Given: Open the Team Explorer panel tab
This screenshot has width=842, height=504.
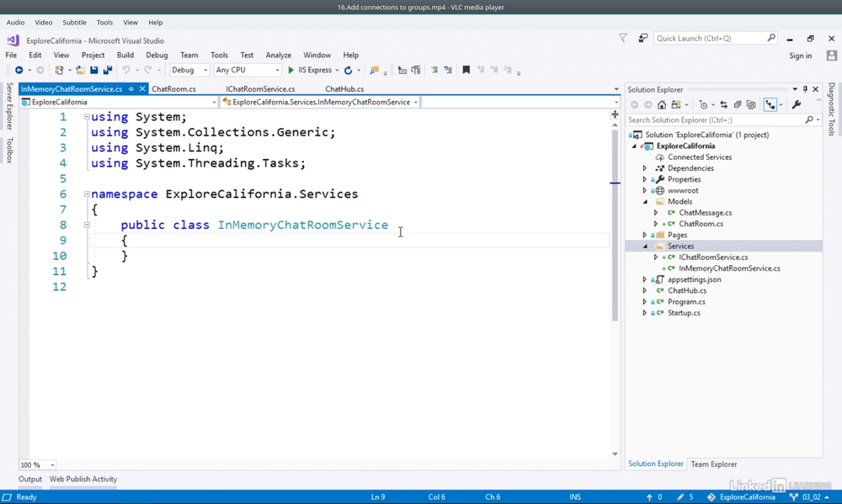Looking at the screenshot, I should (x=713, y=464).
